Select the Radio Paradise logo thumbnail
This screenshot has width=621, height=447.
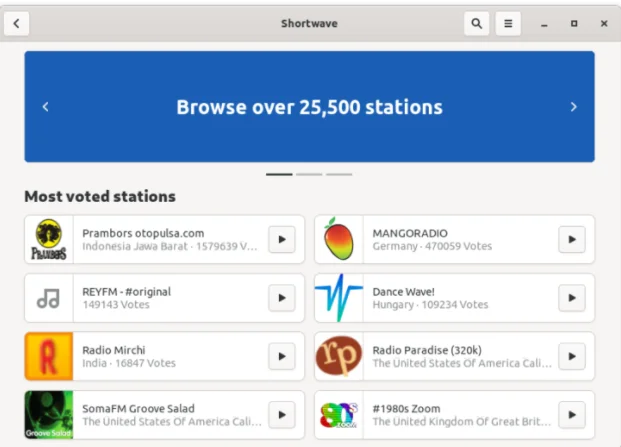[339, 356]
